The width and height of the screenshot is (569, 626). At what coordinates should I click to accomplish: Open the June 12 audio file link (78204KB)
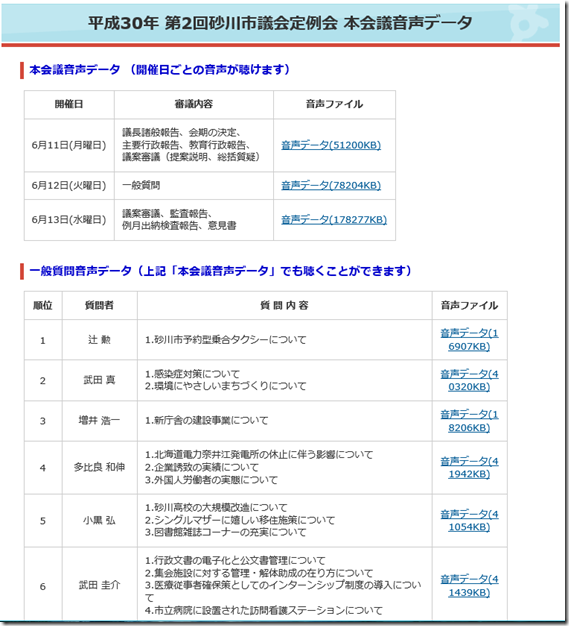(331, 185)
